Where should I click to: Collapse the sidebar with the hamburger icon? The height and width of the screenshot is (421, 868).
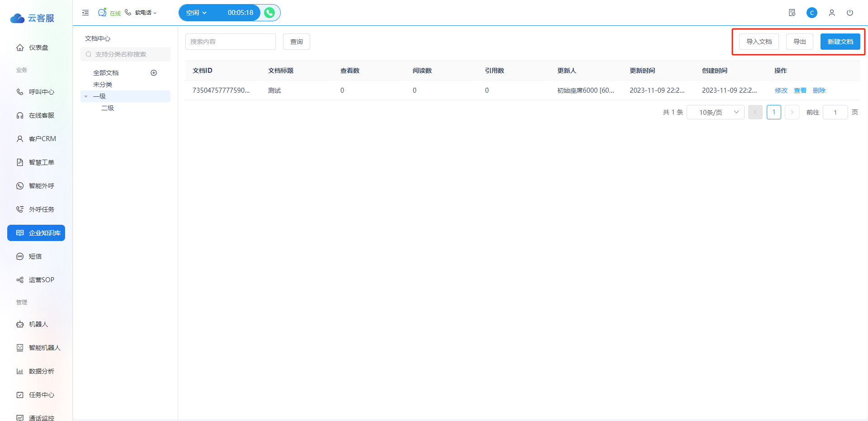point(85,13)
